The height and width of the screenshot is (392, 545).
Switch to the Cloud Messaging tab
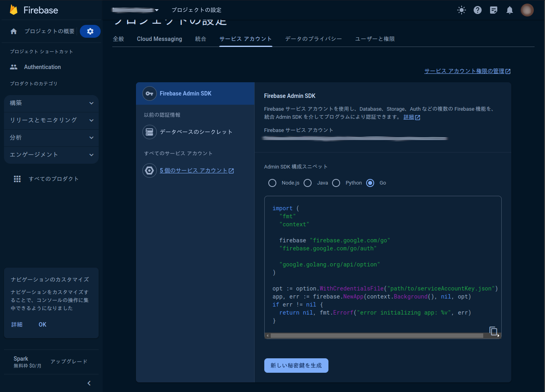tap(159, 39)
